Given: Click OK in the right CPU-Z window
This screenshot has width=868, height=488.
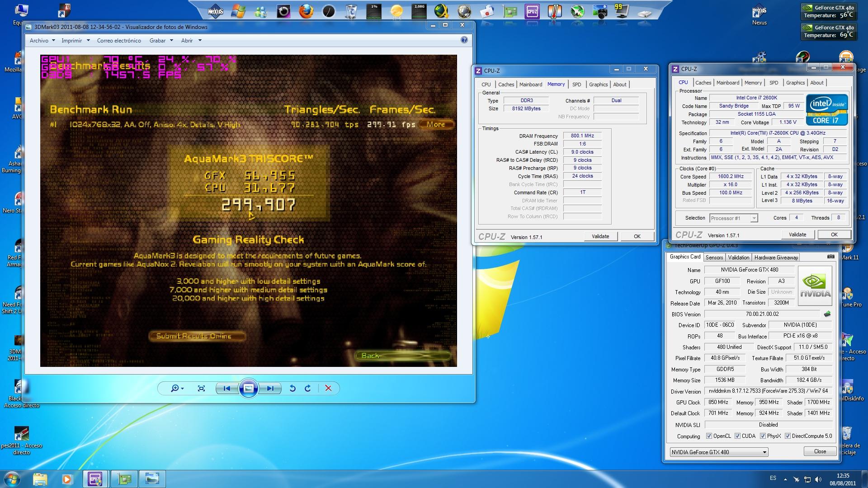Looking at the screenshot, I should click(x=834, y=235).
